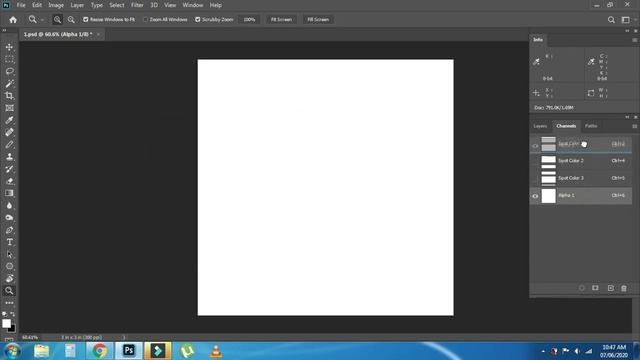Select the Rectangular Marquee tool

tap(9, 60)
